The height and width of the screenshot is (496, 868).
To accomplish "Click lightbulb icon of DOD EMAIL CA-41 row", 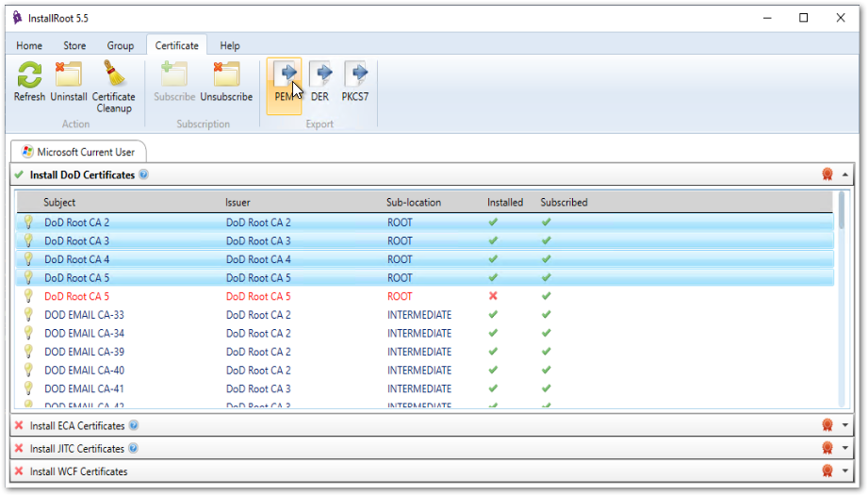I will click(x=28, y=389).
